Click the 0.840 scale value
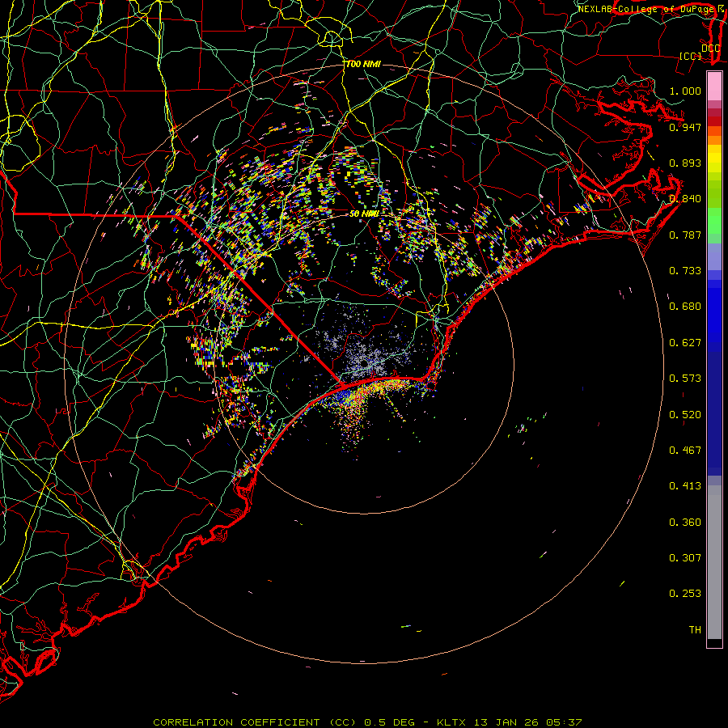Image resolution: width=728 pixels, height=728 pixels. pos(685,199)
